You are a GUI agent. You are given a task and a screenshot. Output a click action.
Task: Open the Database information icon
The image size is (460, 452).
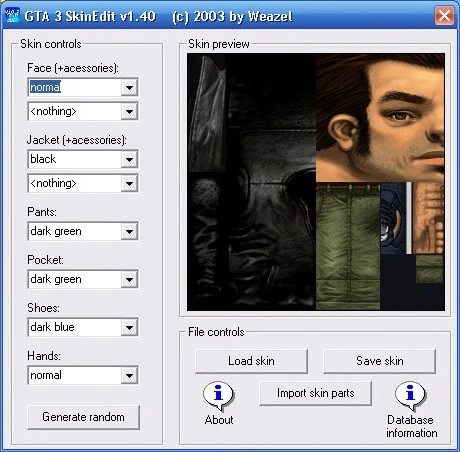(x=410, y=395)
